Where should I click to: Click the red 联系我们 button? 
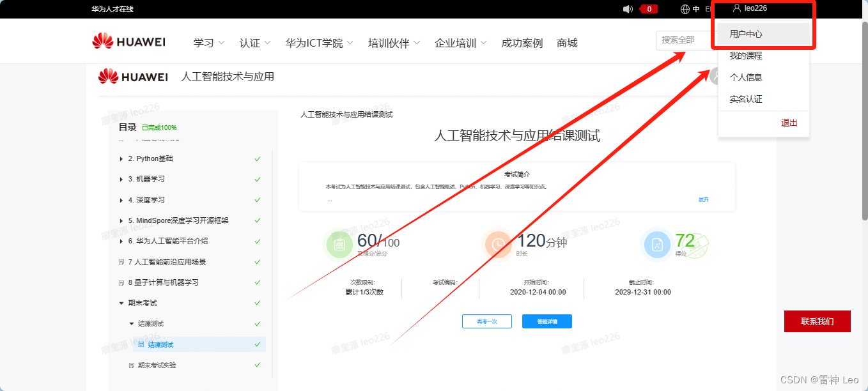pos(817,321)
